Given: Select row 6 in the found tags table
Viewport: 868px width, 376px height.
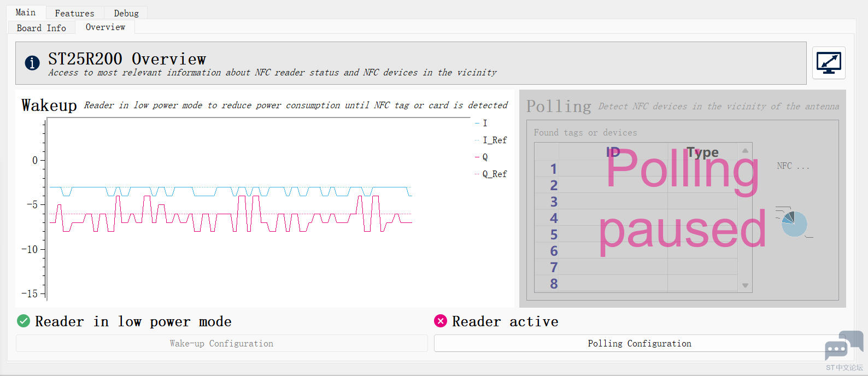Looking at the screenshot, I should click(554, 251).
